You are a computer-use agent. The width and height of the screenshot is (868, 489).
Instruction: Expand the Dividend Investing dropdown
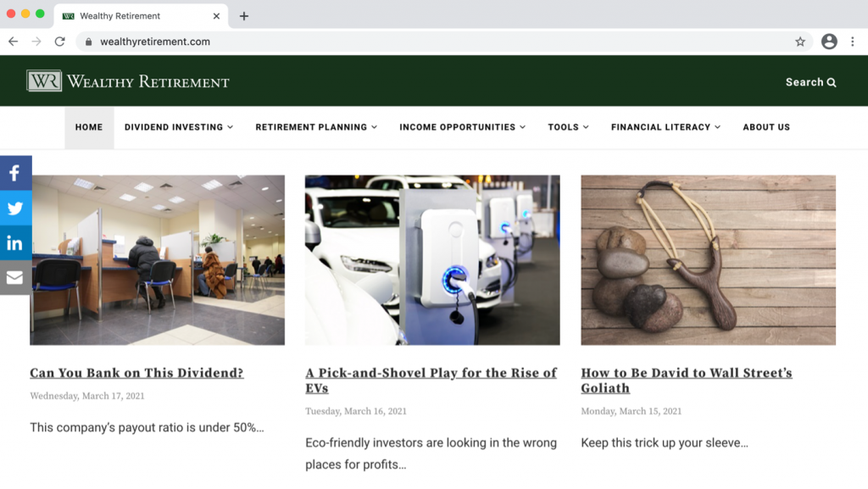pos(178,127)
